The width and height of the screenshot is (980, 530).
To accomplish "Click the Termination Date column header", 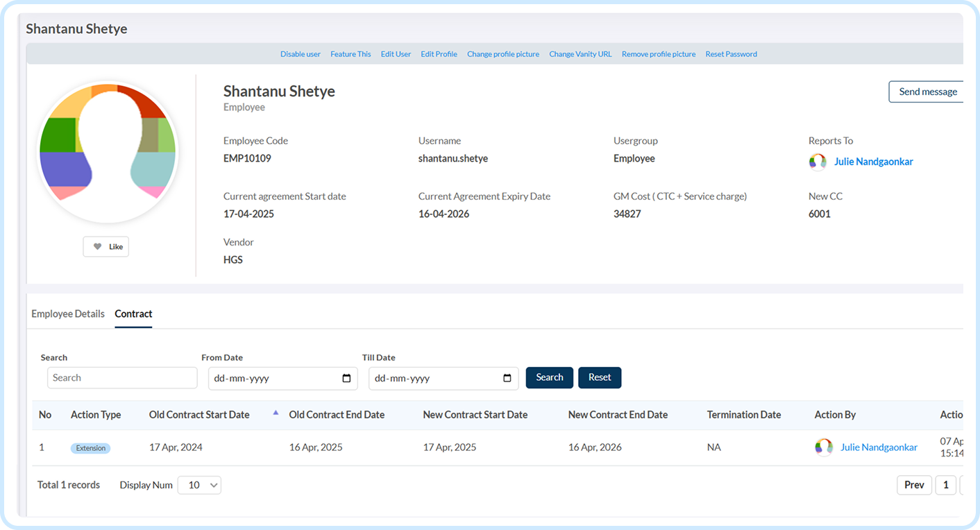I will (x=744, y=415).
